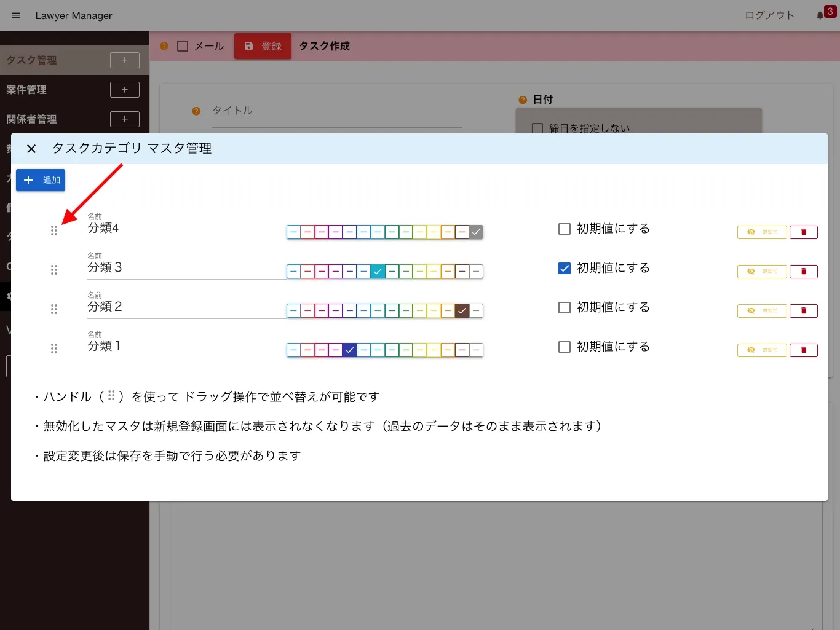Click the plus button next to 案件管理
The width and height of the screenshot is (840, 630).
coord(125,90)
